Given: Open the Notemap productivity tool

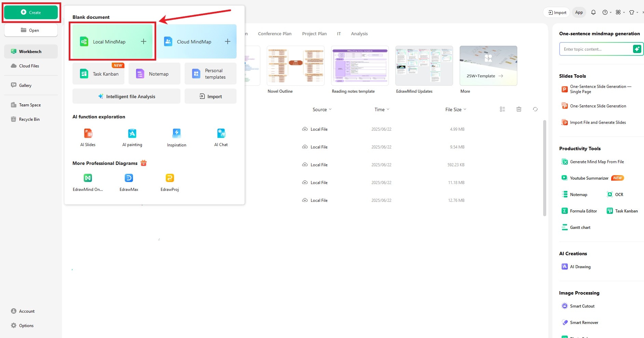Looking at the screenshot, I should click(574, 195).
